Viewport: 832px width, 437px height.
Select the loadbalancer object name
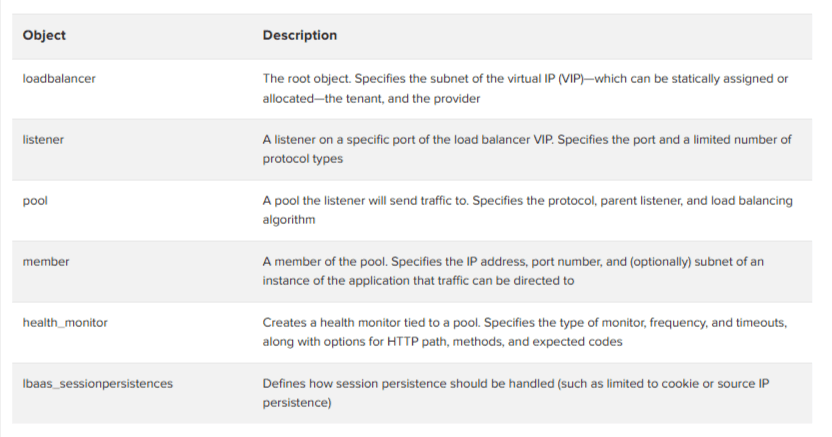pos(59,78)
